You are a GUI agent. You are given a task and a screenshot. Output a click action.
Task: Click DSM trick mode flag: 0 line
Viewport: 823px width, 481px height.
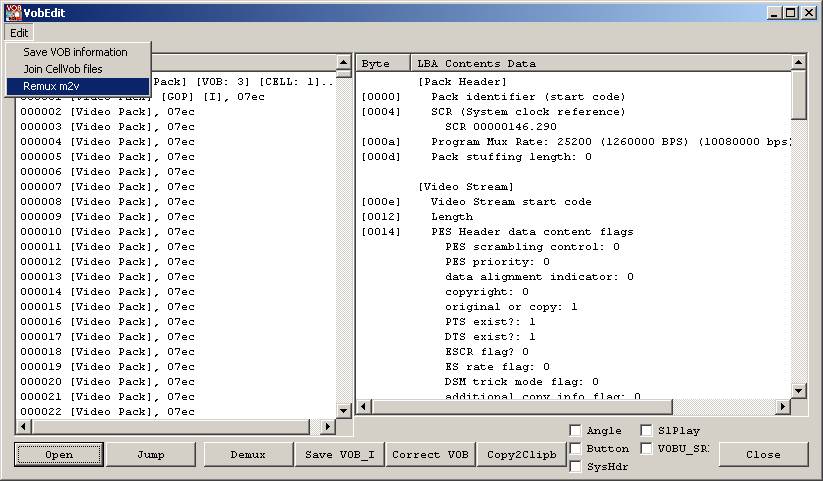pos(522,382)
